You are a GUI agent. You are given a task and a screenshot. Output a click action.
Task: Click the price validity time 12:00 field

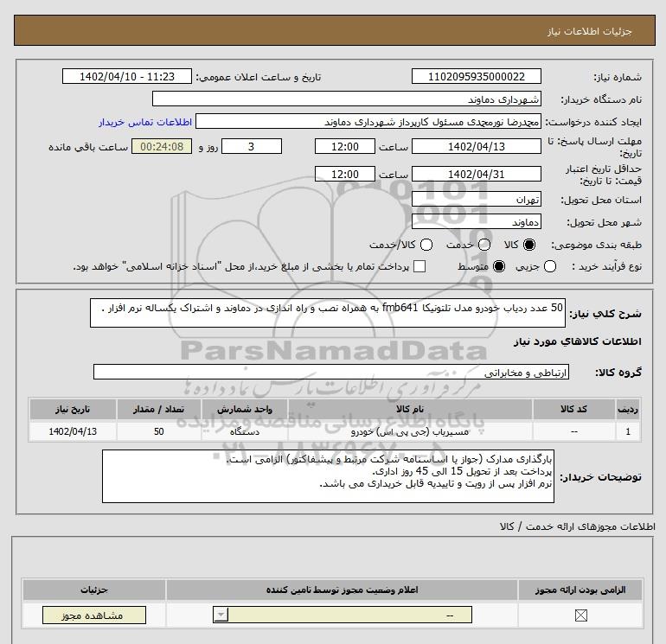click(x=345, y=174)
